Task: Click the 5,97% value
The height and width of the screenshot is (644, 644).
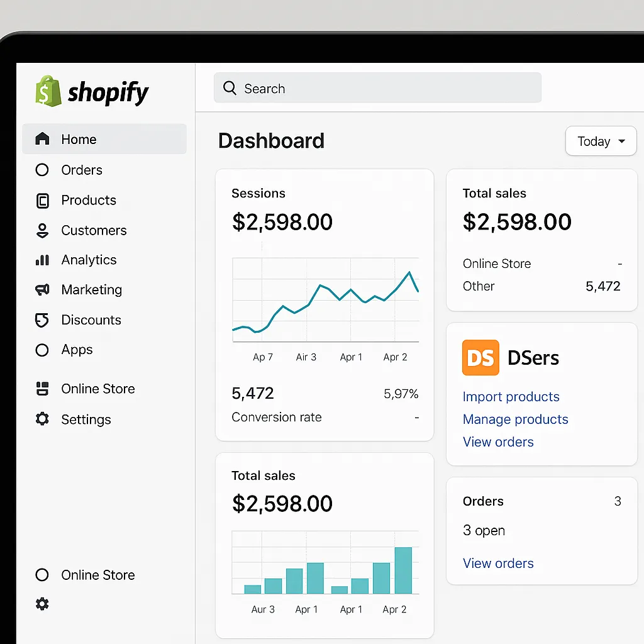Action: pos(401,394)
